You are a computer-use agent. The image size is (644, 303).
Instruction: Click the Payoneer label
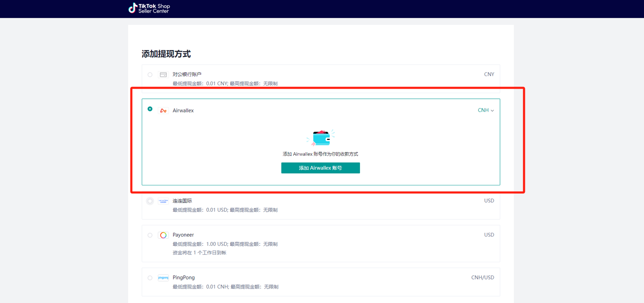click(x=183, y=235)
